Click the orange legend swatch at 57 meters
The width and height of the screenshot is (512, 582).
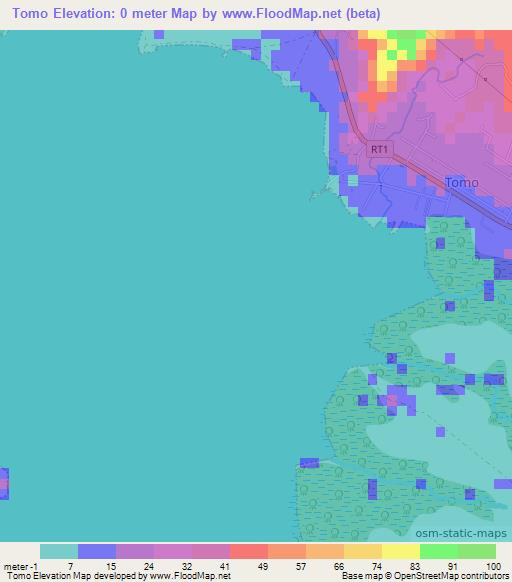(325, 551)
